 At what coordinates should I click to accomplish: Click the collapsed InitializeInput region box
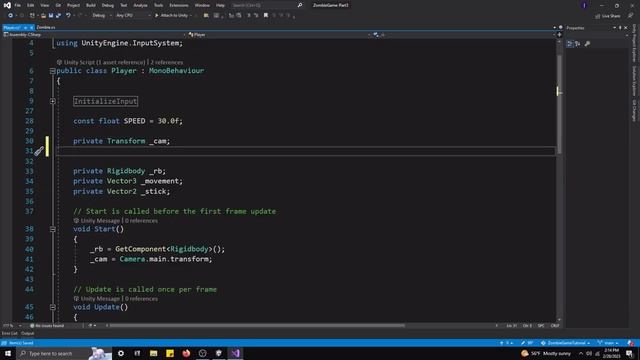[x=105, y=101]
